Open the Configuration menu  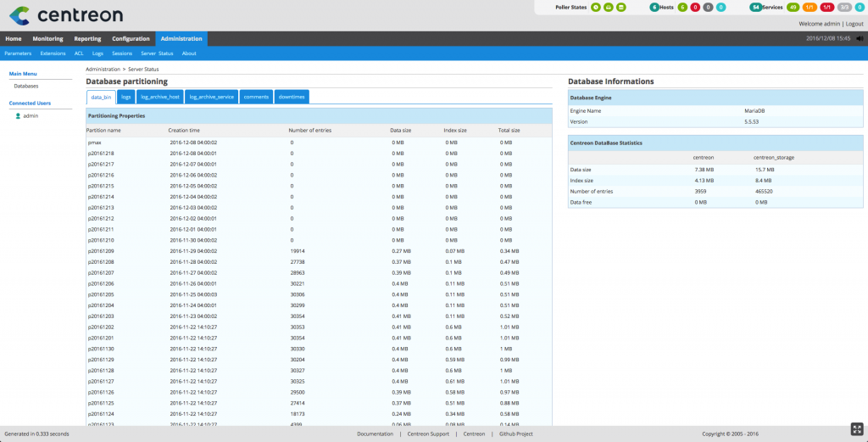pos(131,39)
